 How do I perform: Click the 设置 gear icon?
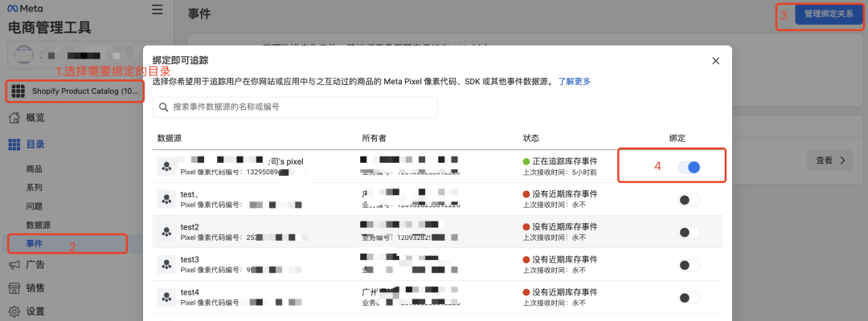pyautogui.click(x=15, y=311)
